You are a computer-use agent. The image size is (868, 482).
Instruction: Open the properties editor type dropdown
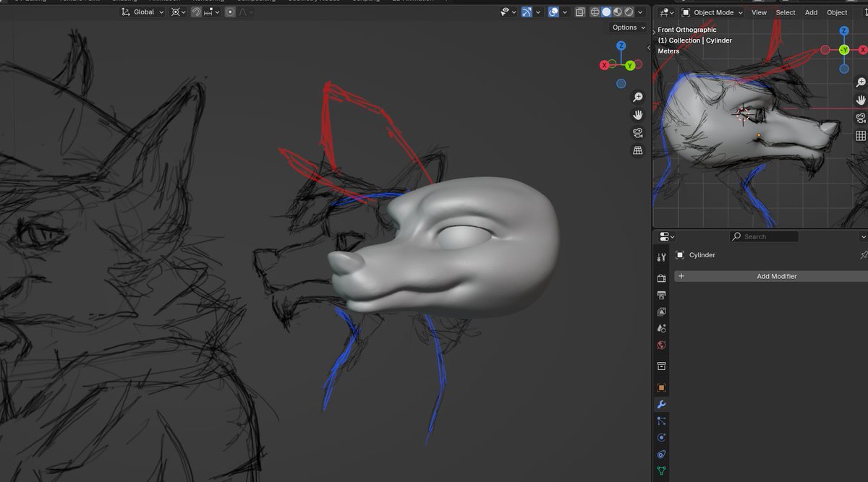(666, 236)
